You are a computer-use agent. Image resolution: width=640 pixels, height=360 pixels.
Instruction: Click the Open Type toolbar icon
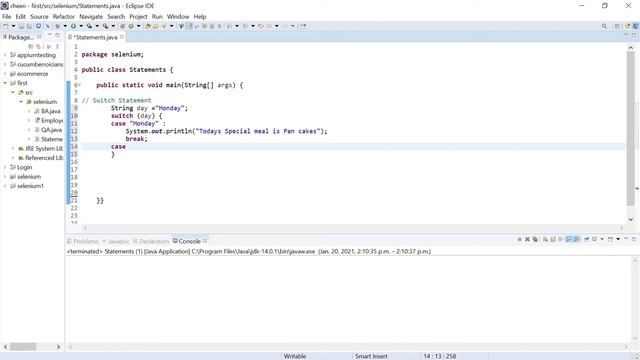coord(148,26)
